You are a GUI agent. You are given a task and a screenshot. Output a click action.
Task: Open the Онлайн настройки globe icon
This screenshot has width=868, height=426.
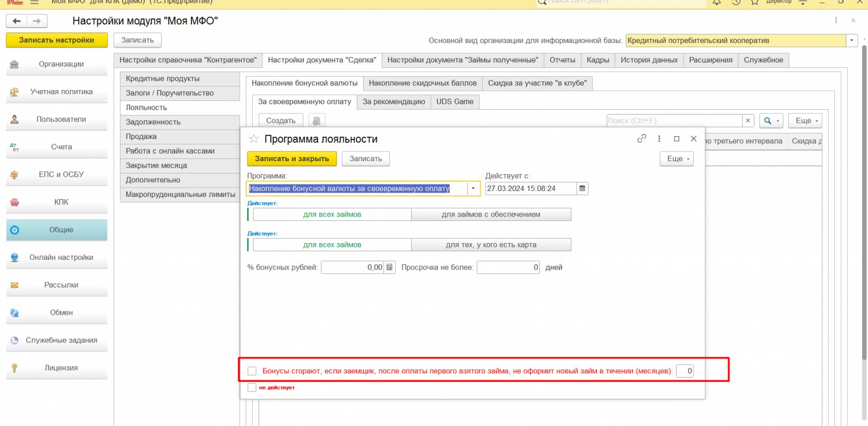[x=15, y=258]
